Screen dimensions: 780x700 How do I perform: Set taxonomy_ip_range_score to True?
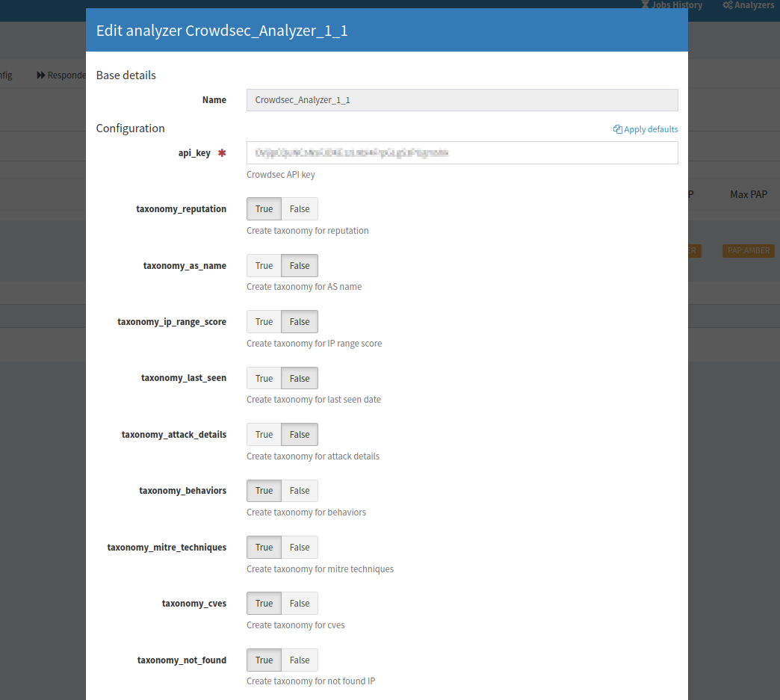pyautogui.click(x=264, y=322)
